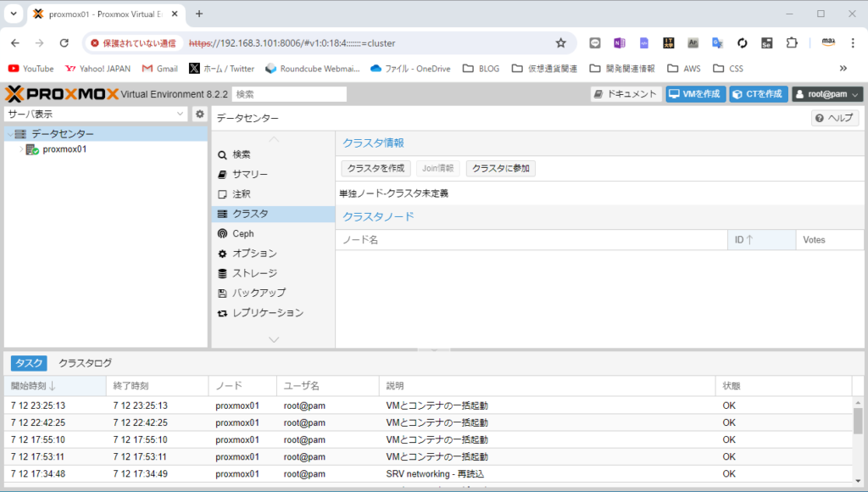Image resolution: width=868 pixels, height=492 pixels.
Task: Click the クラスタに参加 button
Action: pos(500,169)
